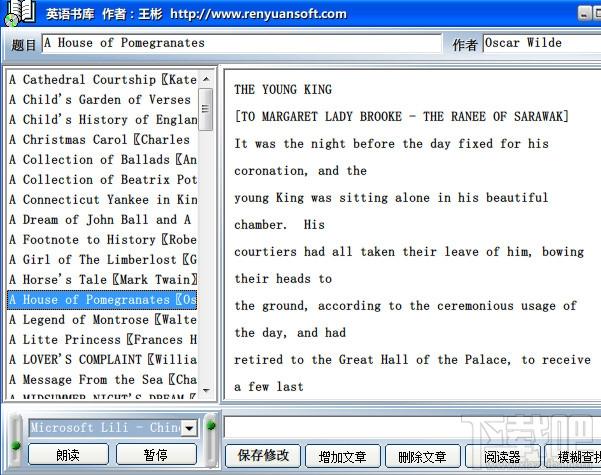Click the book list scrollbar thumb
This screenshot has width=601, height=475.
[x=206, y=109]
